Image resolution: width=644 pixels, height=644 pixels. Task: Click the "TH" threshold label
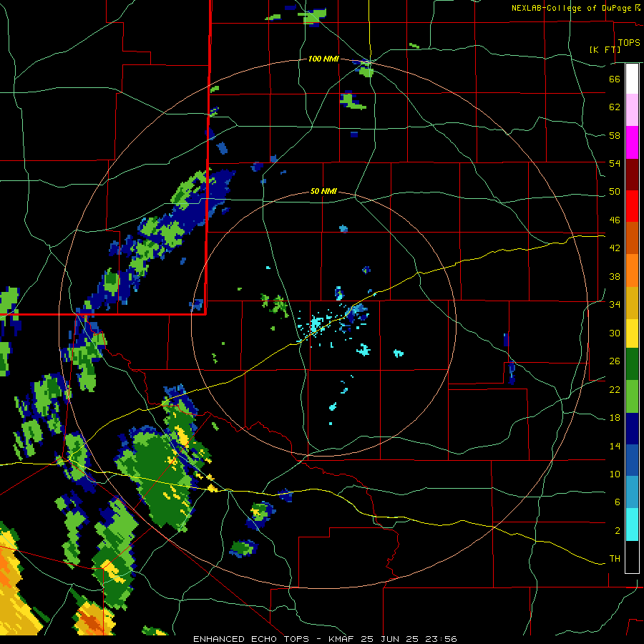[615, 559]
